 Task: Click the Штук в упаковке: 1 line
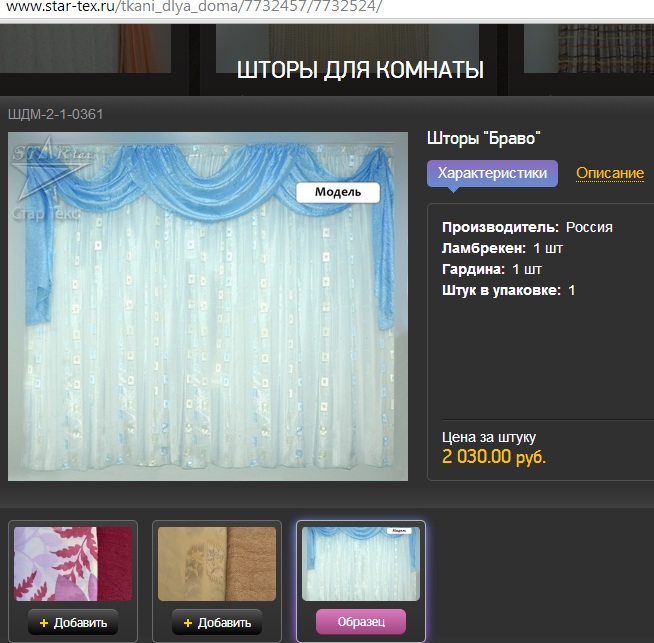[x=508, y=290]
